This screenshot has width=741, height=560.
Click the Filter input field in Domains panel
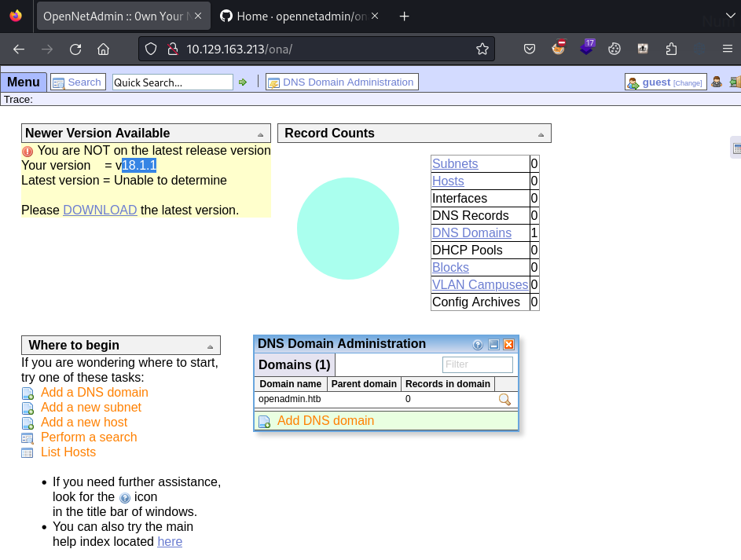click(478, 364)
